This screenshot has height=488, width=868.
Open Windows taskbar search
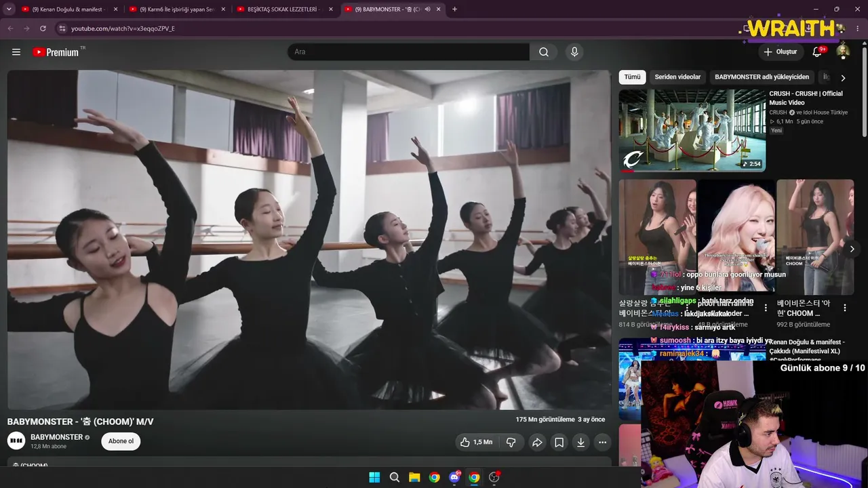point(395,477)
